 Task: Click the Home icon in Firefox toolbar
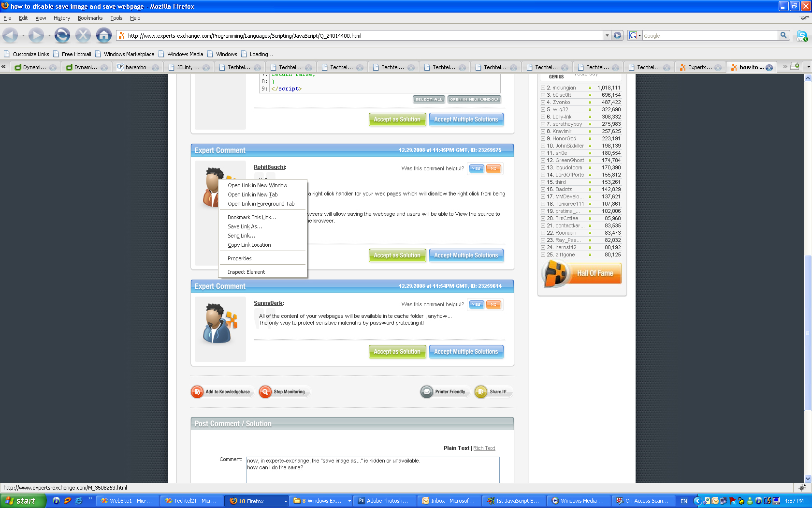(103, 35)
